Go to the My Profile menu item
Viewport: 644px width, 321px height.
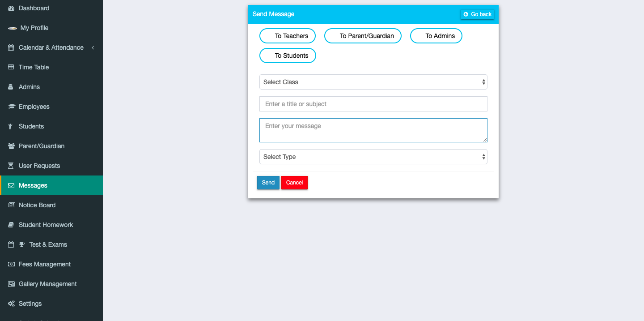34,28
